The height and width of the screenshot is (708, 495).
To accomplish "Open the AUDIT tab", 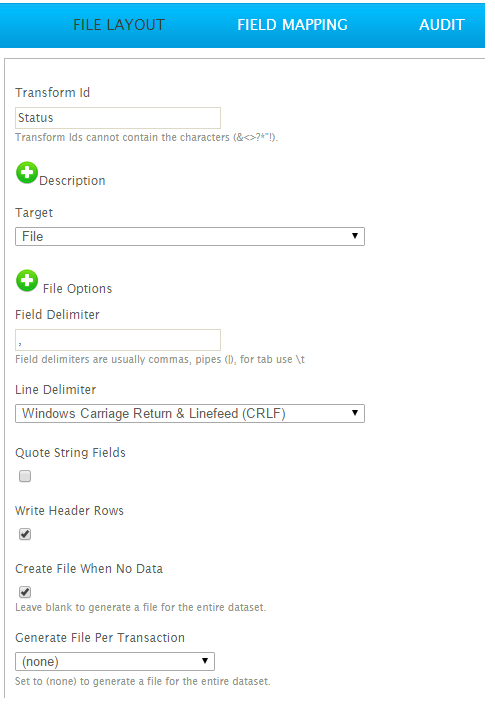I will 442,25.
